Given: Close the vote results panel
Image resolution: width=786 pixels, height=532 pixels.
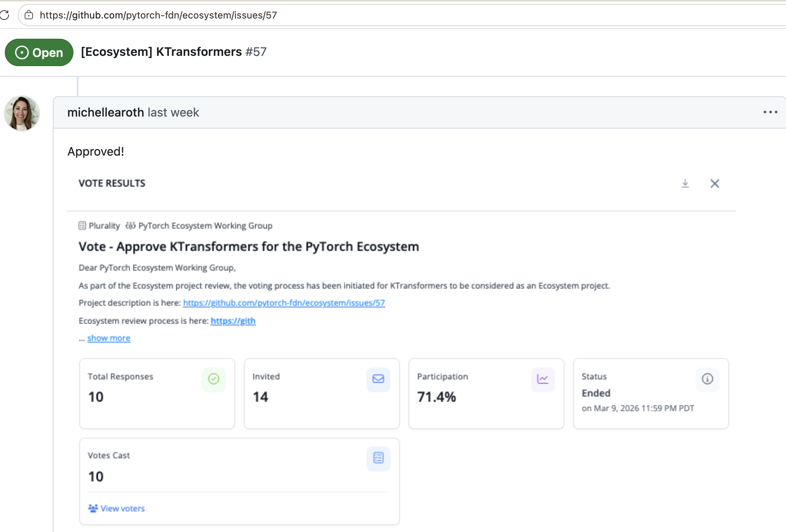Looking at the screenshot, I should pos(715,184).
